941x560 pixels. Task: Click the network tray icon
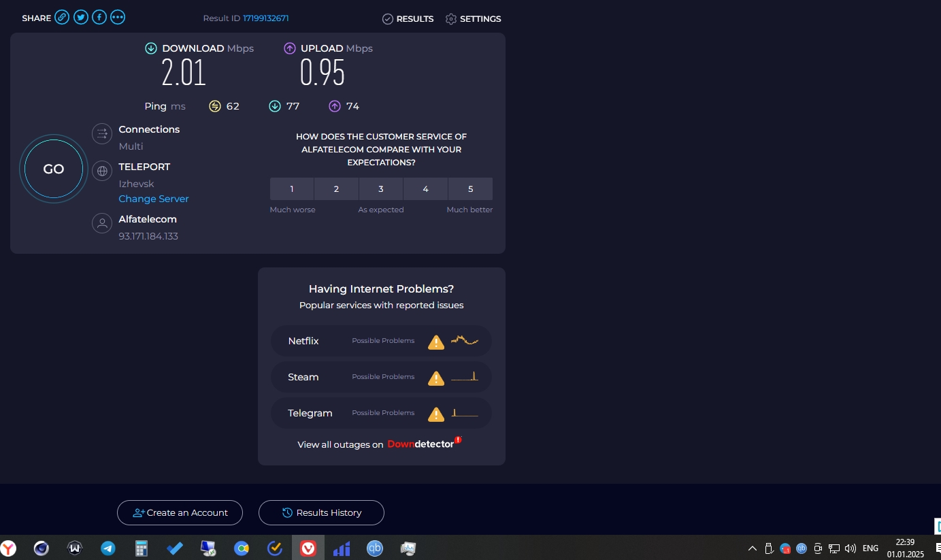834,548
